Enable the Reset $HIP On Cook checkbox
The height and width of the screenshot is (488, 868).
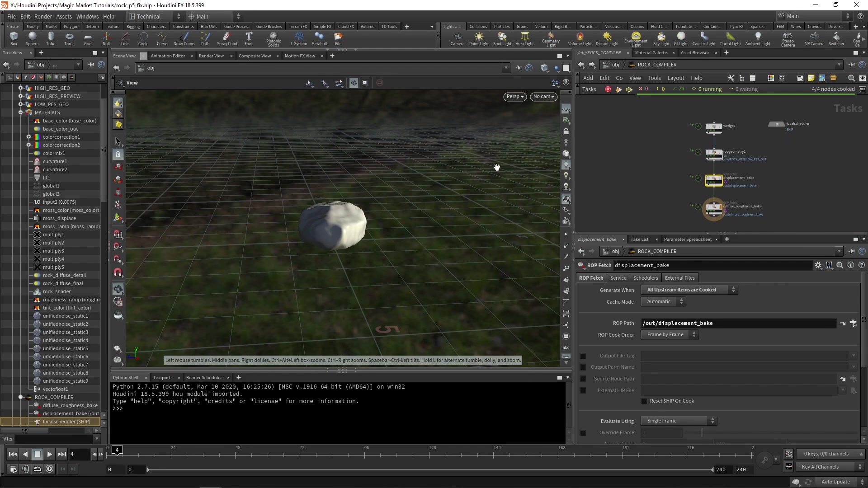pyautogui.click(x=644, y=401)
